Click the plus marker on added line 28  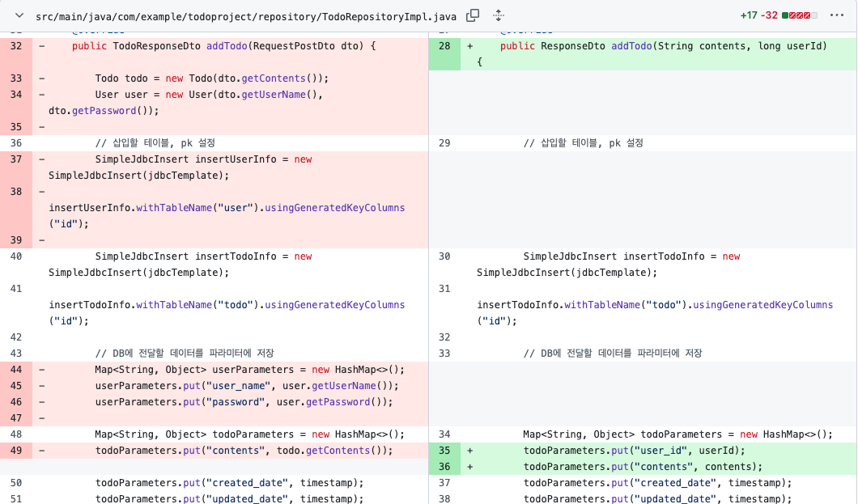click(468, 45)
